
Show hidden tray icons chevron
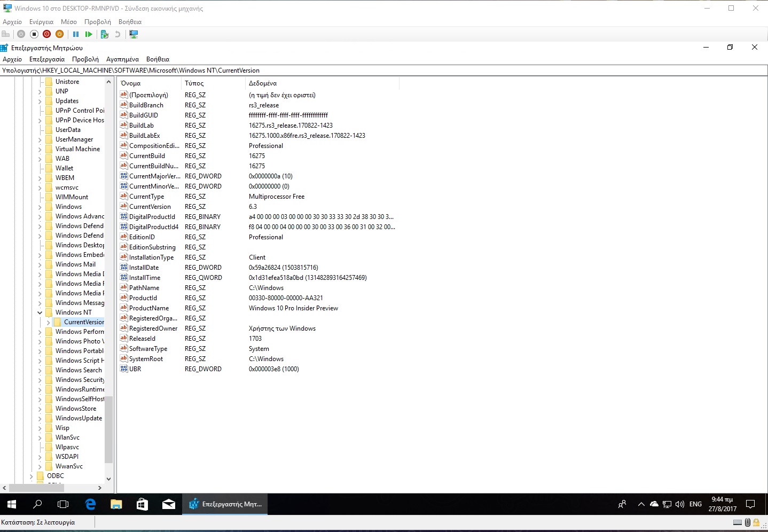(641, 504)
